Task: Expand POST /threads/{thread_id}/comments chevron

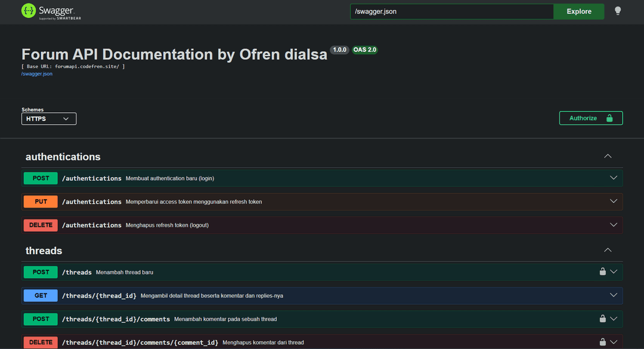Action: click(x=613, y=319)
